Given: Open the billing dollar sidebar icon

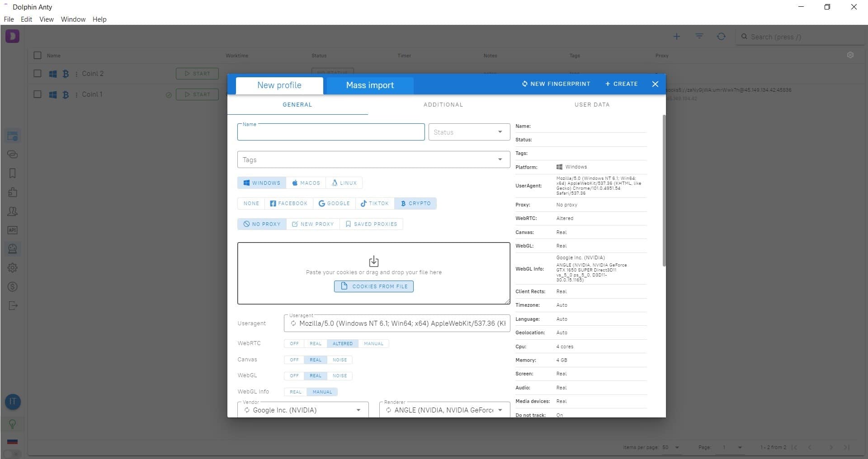Looking at the screenshot, I should [13, 287].
